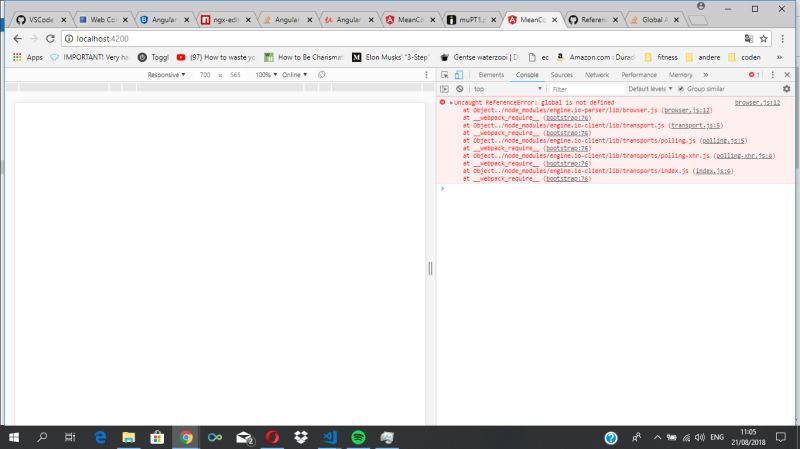
Task: Open the polling-xhr.js:6 source link
Action: [x=744, y=156]
